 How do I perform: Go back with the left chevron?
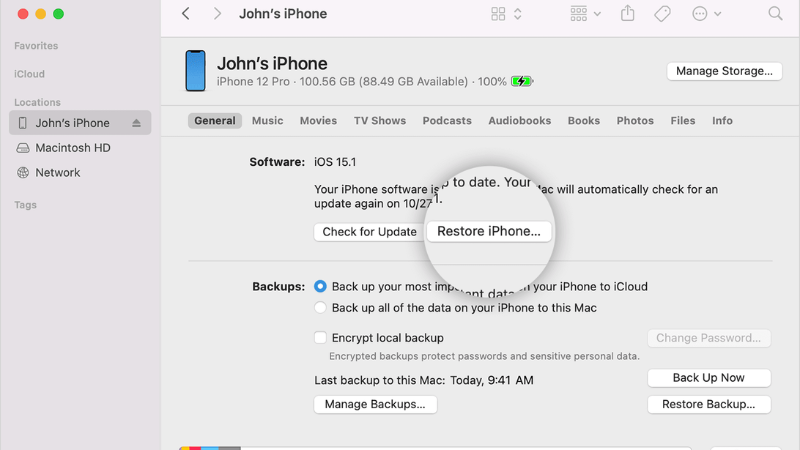(x=186, y=14)
